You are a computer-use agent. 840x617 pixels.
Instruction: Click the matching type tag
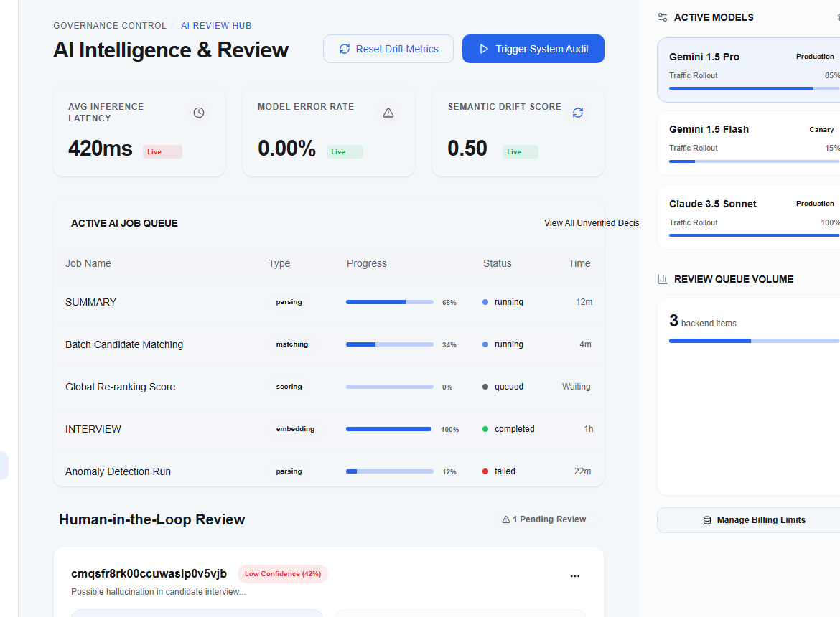click(x=292, y=344)
